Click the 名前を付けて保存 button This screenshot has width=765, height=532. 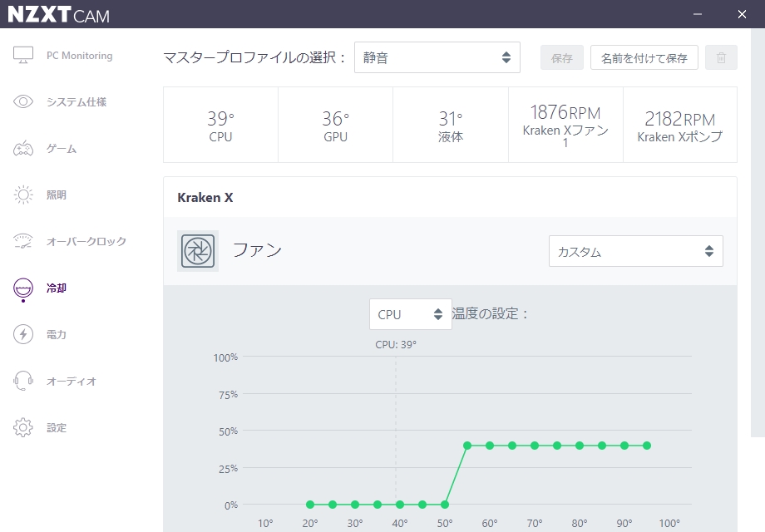click(x=644, y=57)
